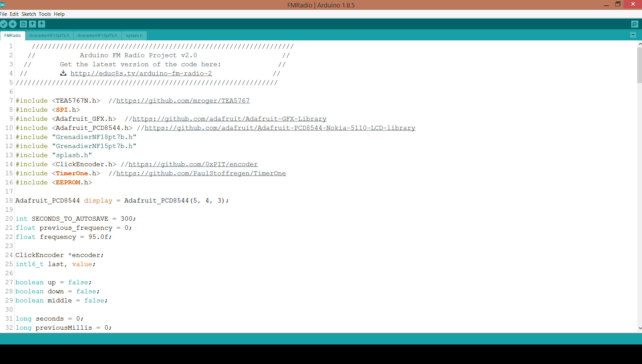This screenshot has width=642, height=364.
Task: Click the scrollbar down arrow
Action: [639, 328]
